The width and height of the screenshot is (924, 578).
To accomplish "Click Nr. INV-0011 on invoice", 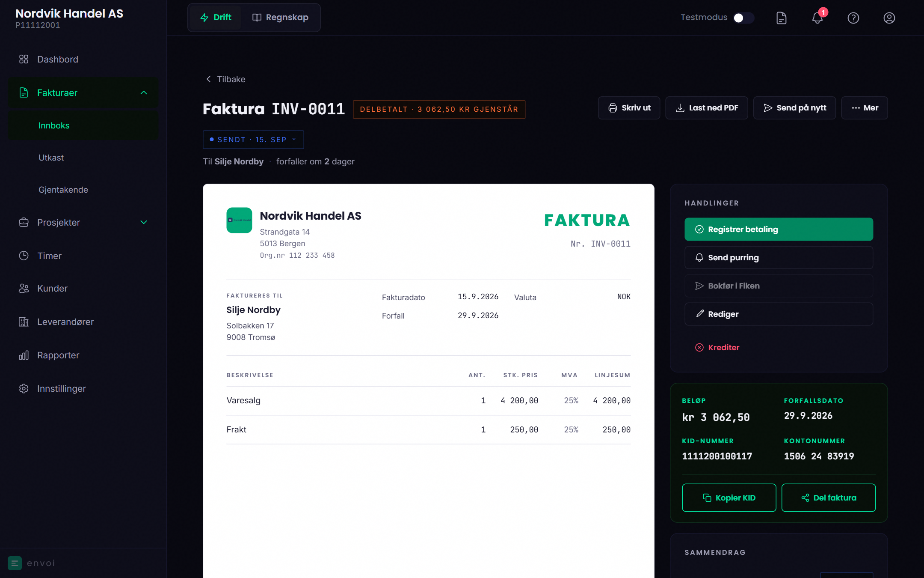I will point(600,244).
